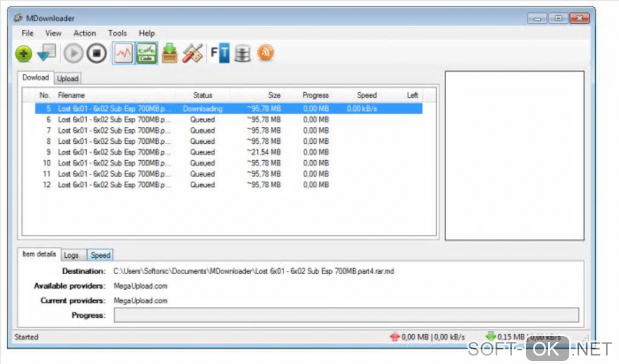Sort list by Filename column header
This screenshot has width=619, height=364.
(71, 95)
